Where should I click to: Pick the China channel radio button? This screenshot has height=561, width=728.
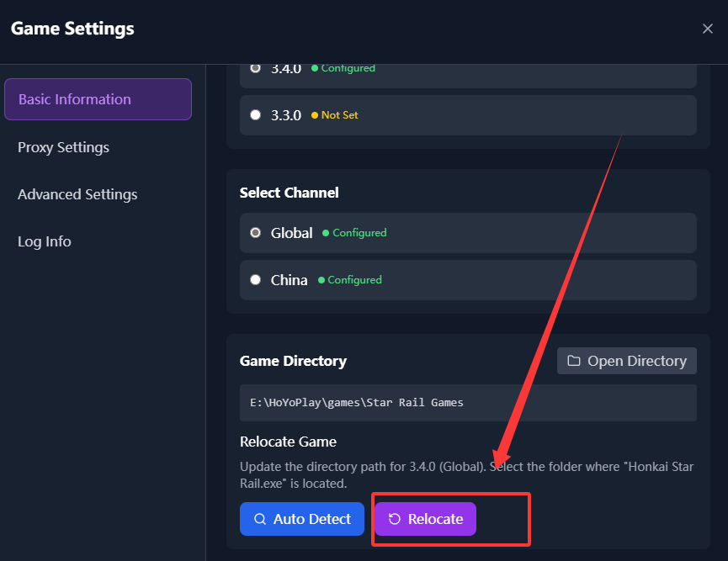click(x=256, y=280)
